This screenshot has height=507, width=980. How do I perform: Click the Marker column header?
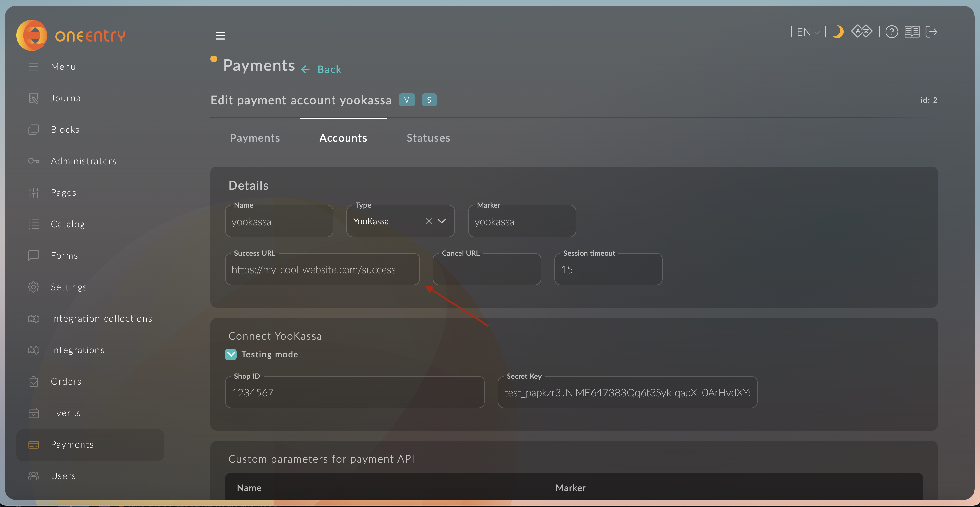570,488
